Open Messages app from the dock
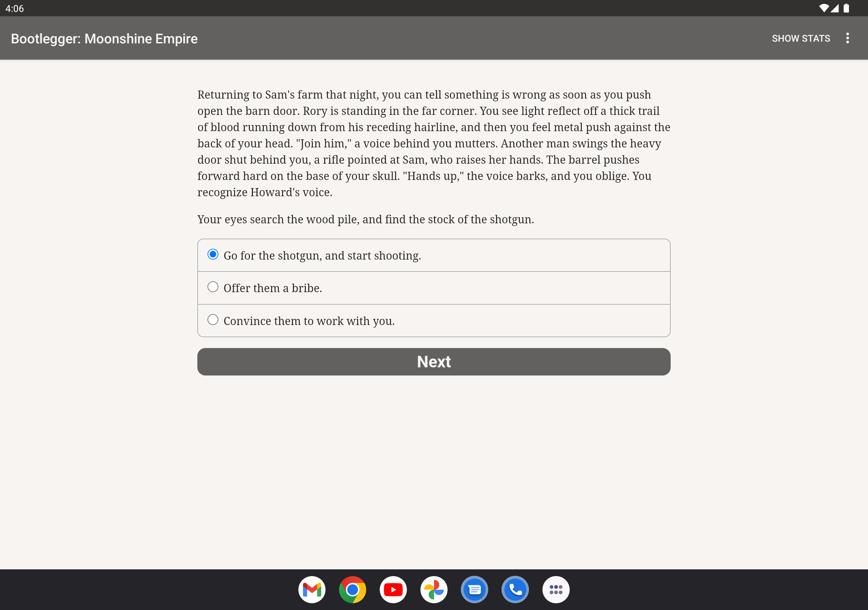868x610 pixels. point(474,589)
